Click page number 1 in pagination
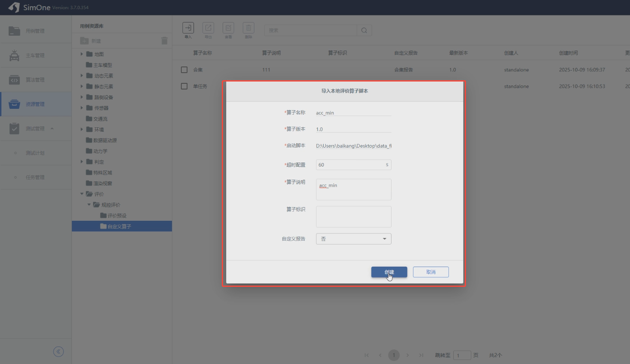 coord(394,355)
